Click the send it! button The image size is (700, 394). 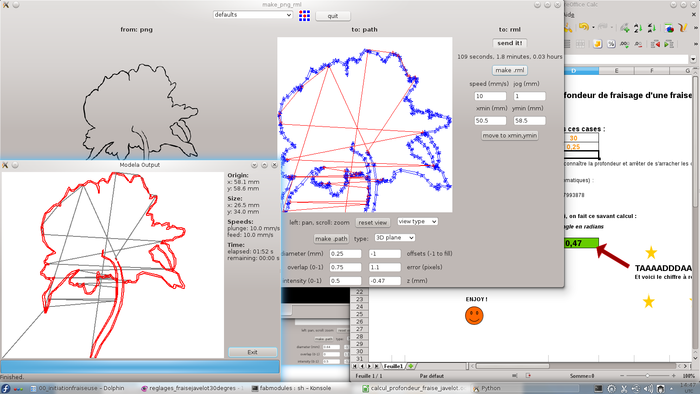point(510,43)
